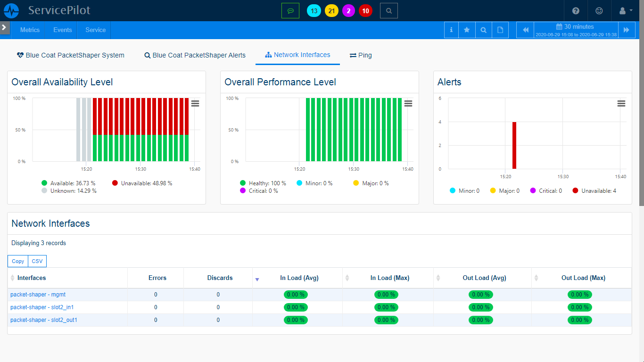
Task: Click the smiley feedback icon
Action: coord(599,10)
